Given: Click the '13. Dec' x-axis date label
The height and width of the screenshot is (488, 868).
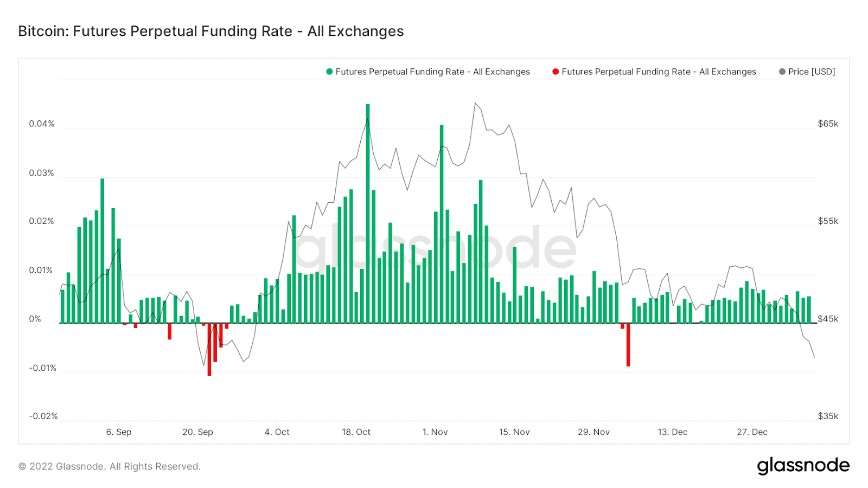Looking at the screenshot, I should coord(673,432).
